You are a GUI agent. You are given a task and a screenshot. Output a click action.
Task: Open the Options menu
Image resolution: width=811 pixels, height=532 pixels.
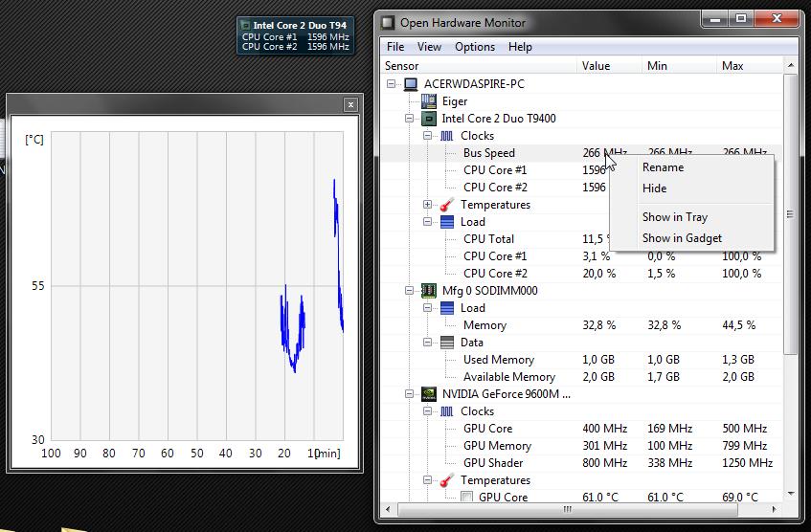[x=475, y=47]
